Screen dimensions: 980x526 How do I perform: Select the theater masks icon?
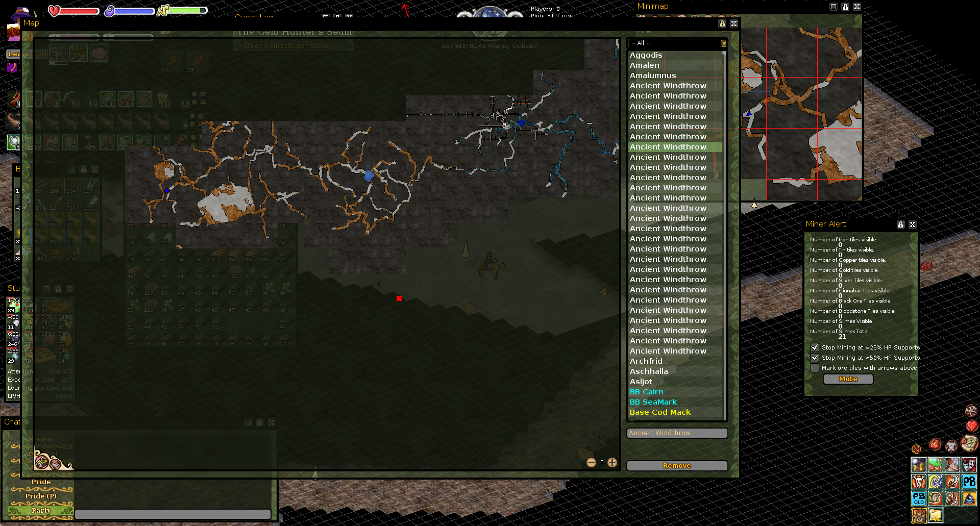[969, 465]
